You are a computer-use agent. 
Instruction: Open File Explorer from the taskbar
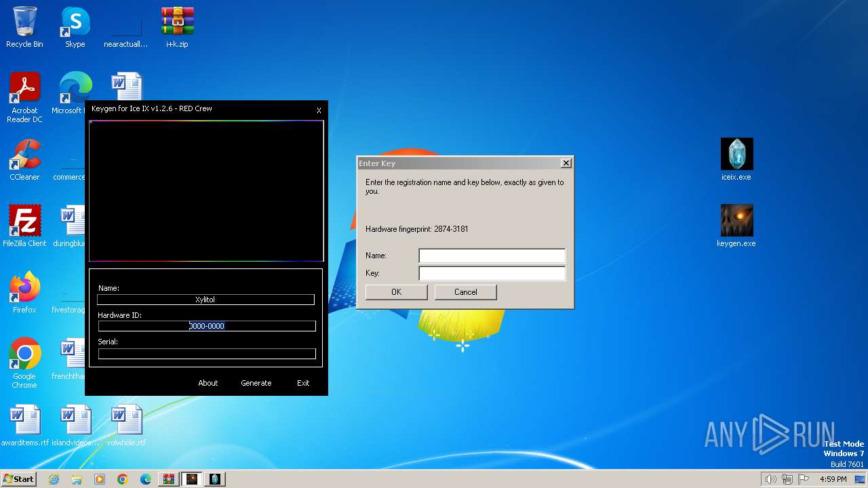click(x=77, y=479)
